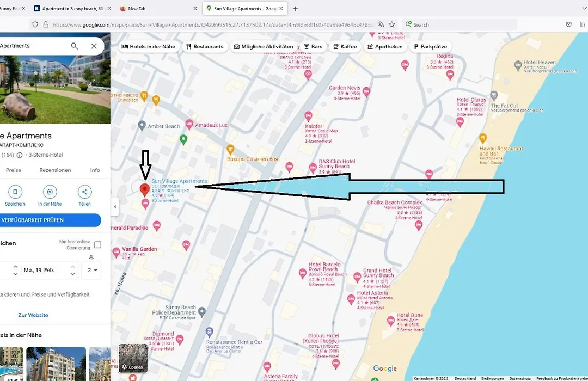Click the Emerald Paradise hotel pin
Screen dimensions: 588x381
coord(157,225)
